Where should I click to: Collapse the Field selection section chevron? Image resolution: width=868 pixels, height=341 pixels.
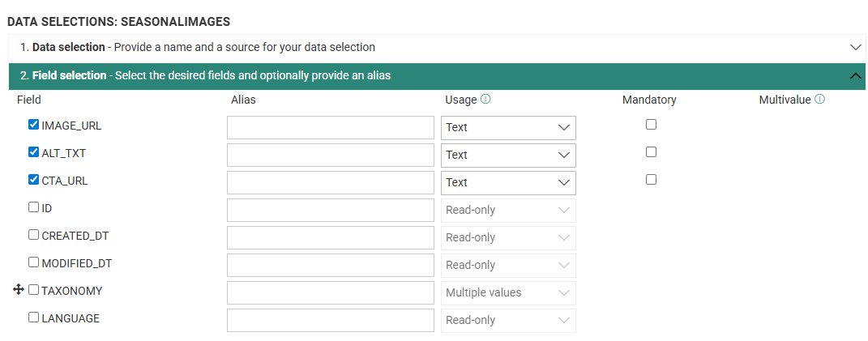click(855, 76)
